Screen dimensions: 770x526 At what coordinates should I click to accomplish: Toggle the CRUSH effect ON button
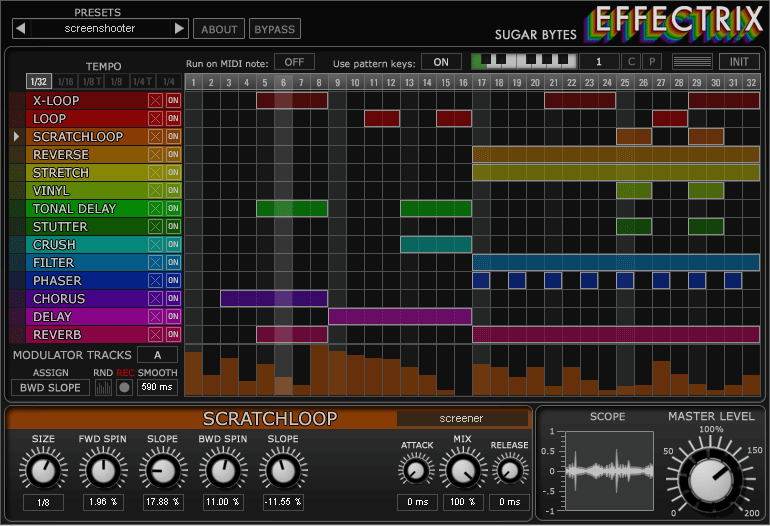click(x=173, y=245)
